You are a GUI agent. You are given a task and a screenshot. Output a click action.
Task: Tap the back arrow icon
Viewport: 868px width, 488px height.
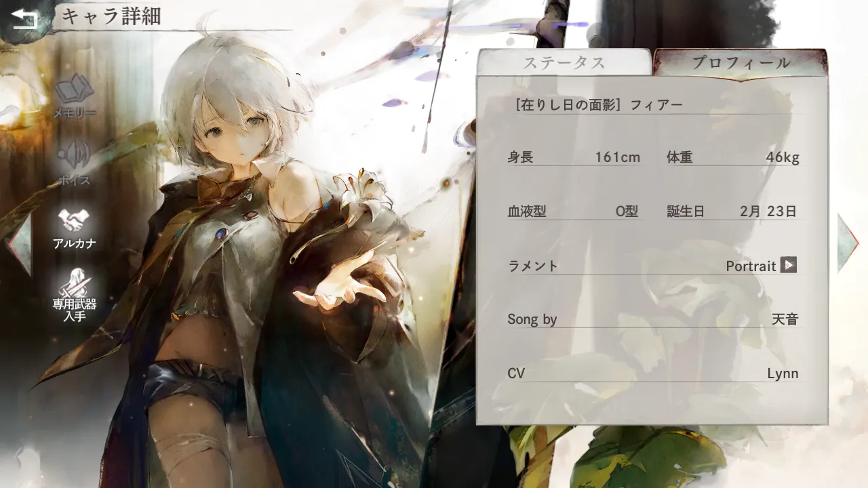point(25,18)
